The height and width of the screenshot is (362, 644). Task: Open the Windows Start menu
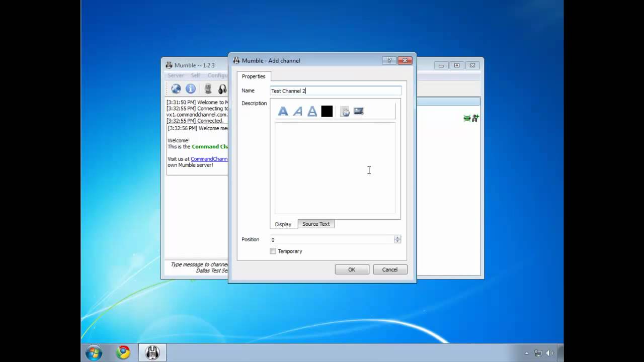pos(94,352)
